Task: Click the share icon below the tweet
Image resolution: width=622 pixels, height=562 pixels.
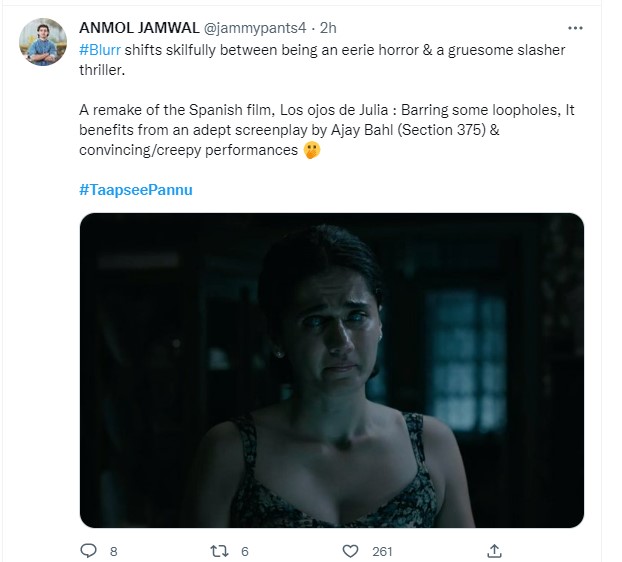Action: tap(494, 551)
